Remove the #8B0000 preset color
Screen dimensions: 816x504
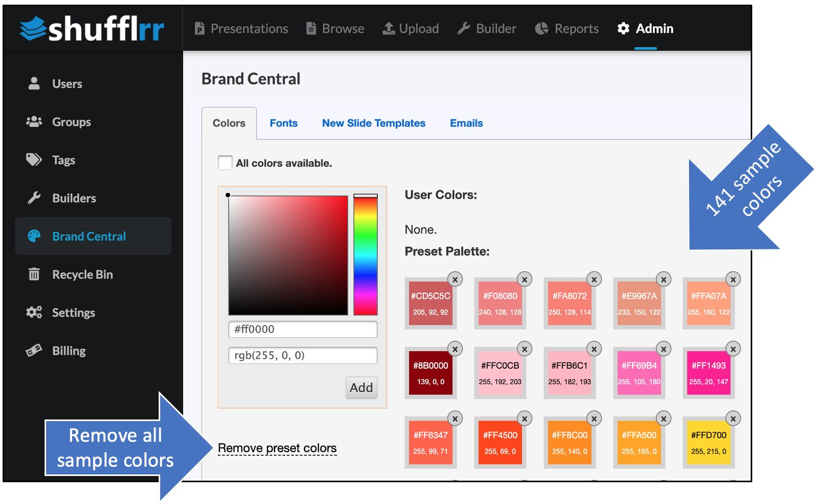pos(455,349)
